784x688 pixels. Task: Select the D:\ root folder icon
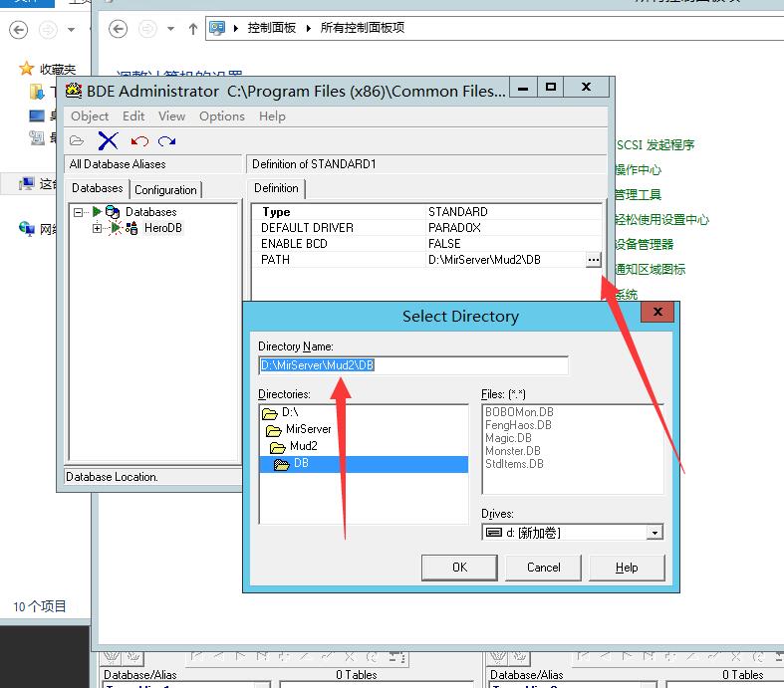tap(269, 412)
